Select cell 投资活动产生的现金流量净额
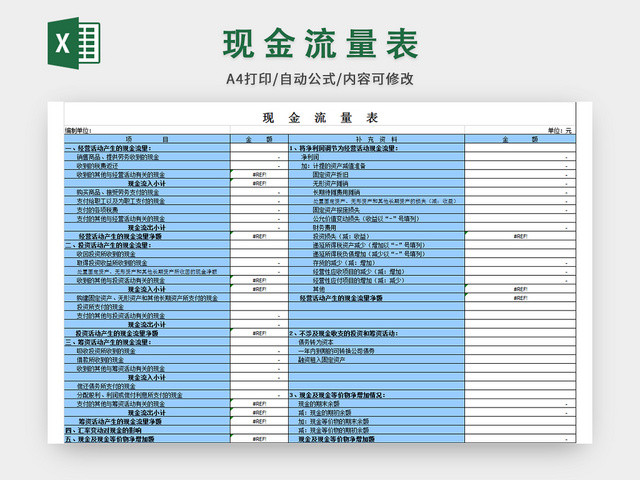 (147, 333)
